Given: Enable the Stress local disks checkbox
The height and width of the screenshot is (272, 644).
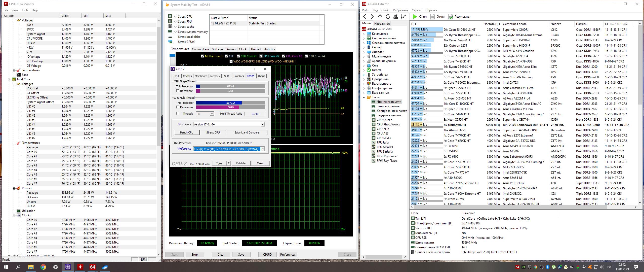Looking at the screenshot, I should coord(176,37).
